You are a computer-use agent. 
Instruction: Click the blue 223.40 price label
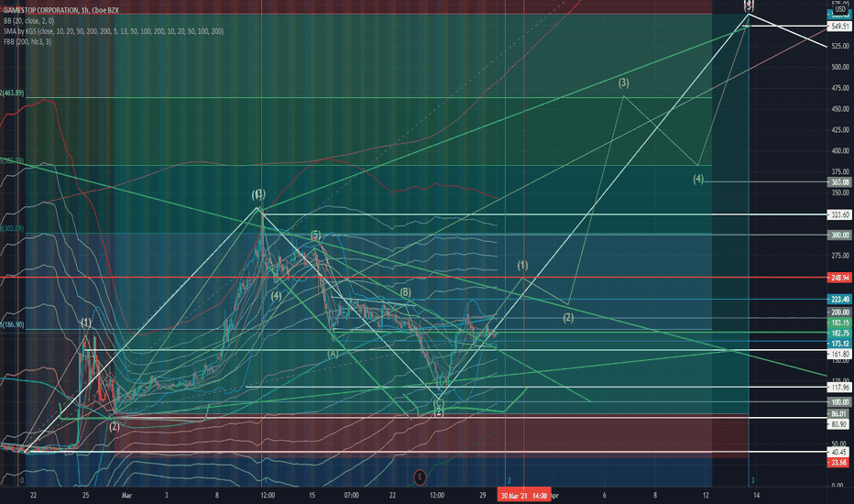pyautogui.click(x=839, y=299)
